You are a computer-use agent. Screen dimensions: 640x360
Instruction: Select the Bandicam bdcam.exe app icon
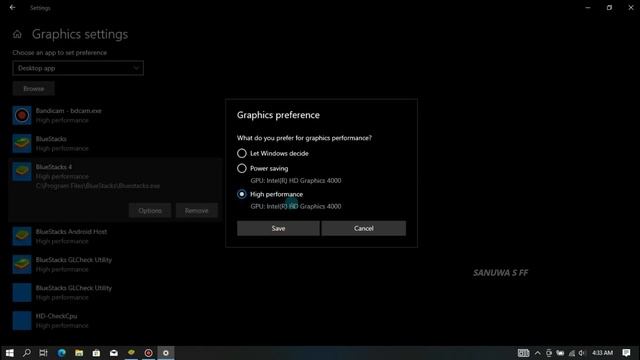[x=22, y=116]
